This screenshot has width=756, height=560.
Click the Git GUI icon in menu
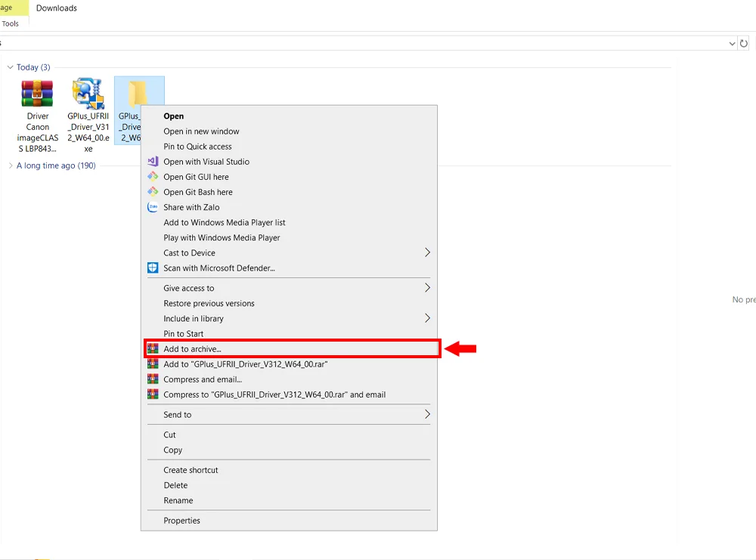point(153,177)
